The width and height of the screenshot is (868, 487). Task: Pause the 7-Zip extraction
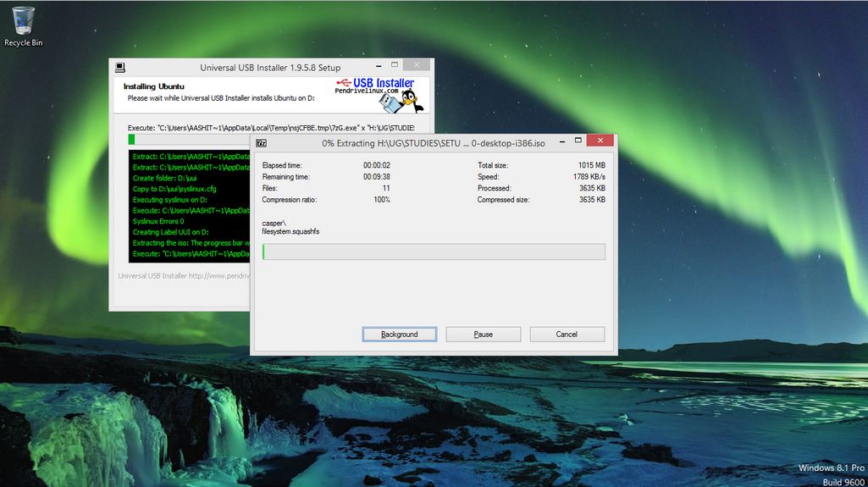(x=484, y=335)
